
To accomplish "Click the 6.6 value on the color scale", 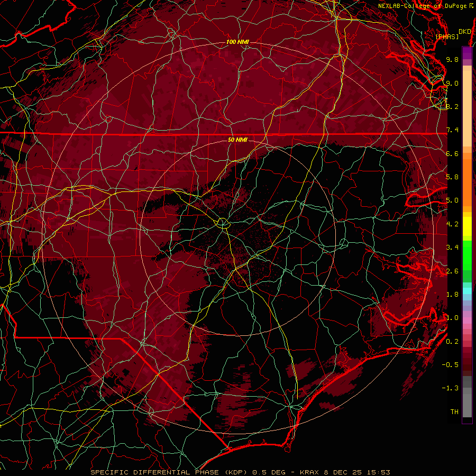I will pos(452,153).
